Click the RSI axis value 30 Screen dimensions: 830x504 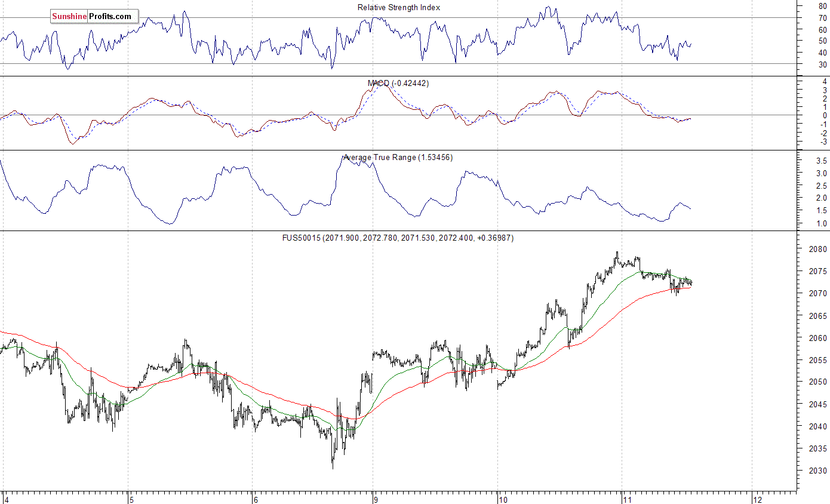point(823,64)
